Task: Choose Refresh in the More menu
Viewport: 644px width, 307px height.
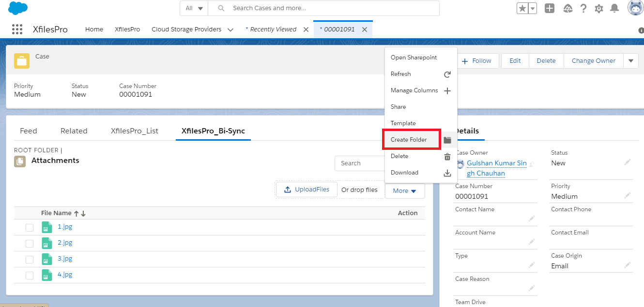Action: click(x=421, y=74)
